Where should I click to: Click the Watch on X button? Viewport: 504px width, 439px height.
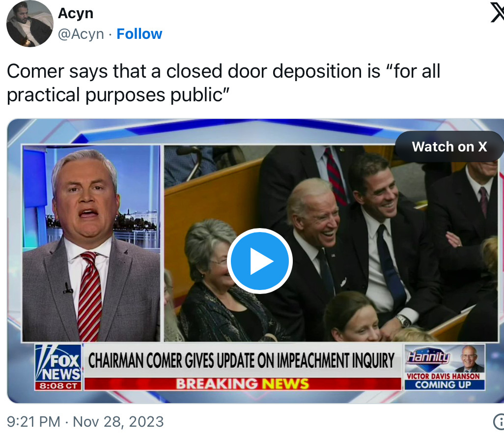pos(449,146)
